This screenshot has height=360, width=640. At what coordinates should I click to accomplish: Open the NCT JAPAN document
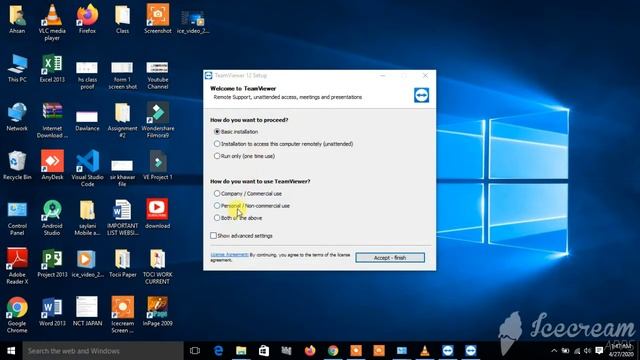pyautogui.click(x=87, y=311)
